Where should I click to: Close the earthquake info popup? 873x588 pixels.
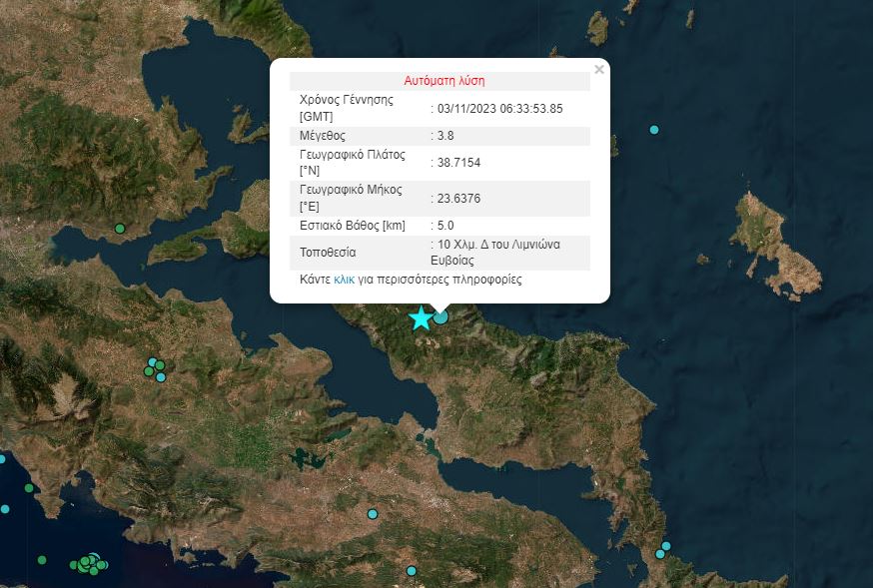tap(598, 70)
